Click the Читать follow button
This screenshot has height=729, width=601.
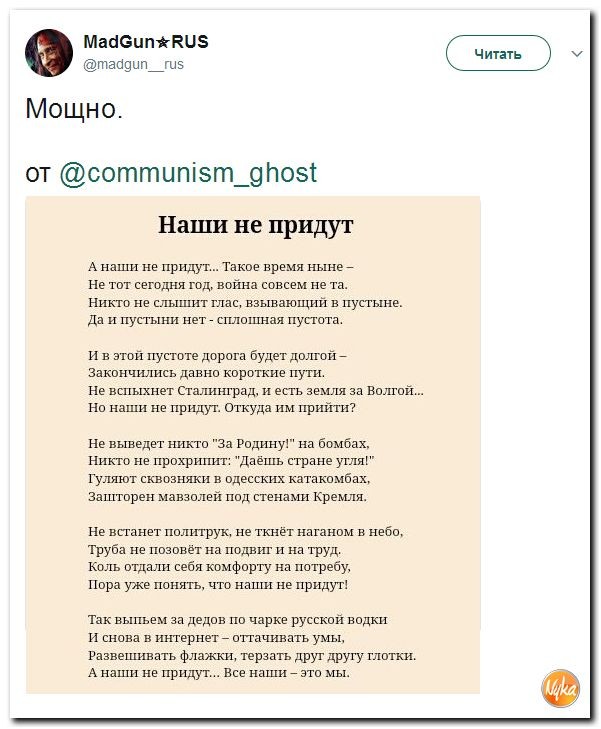coord(498,53)
